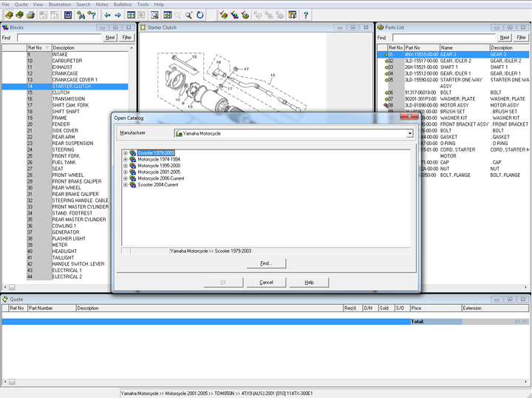Expand the Scooter 1979-2003 tree node
This screenshot has width=532, height=398.
pos(126,153)
